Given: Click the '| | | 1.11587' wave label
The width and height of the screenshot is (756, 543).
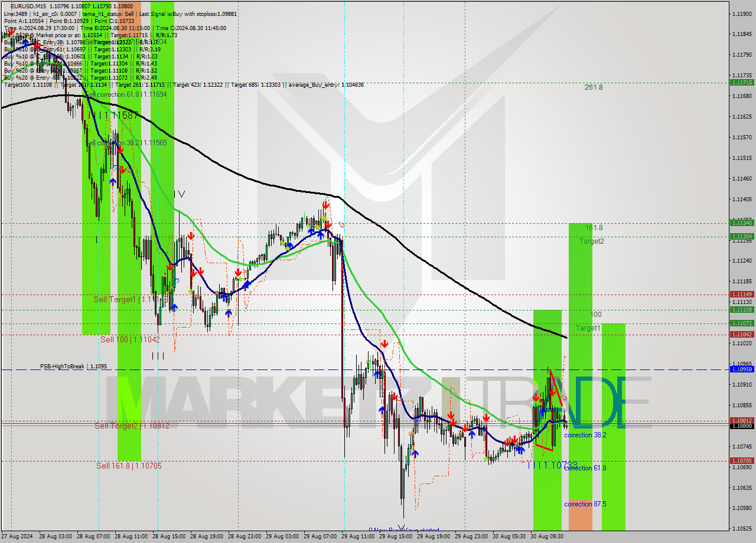Looking at the screenshot, I should tap(113, 115).
